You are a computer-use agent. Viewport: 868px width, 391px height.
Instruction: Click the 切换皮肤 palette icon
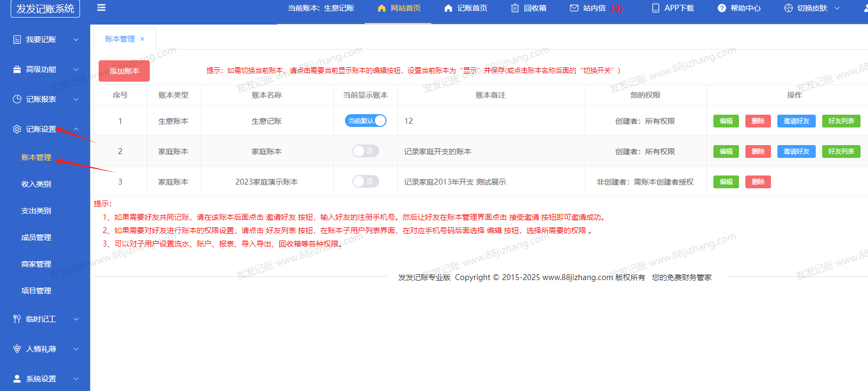click(788, 8)
